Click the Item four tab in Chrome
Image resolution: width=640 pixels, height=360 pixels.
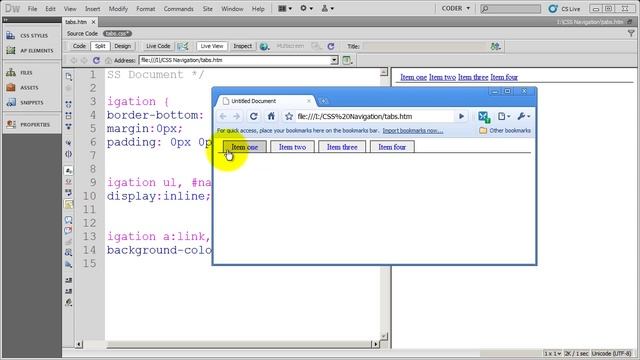pyautogui.click(x=392, y=147)
